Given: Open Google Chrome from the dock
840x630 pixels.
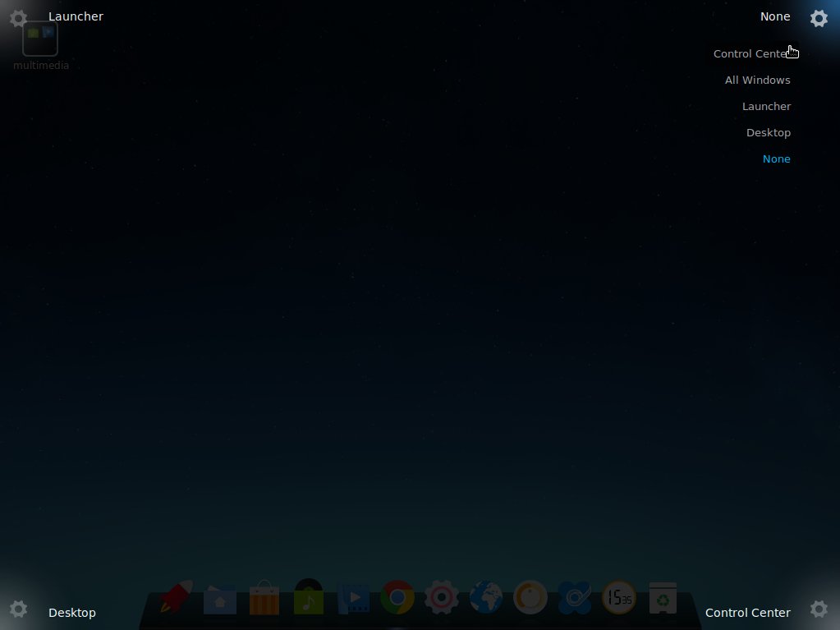Looking at the screenshot, I should (x=397, y=597).
